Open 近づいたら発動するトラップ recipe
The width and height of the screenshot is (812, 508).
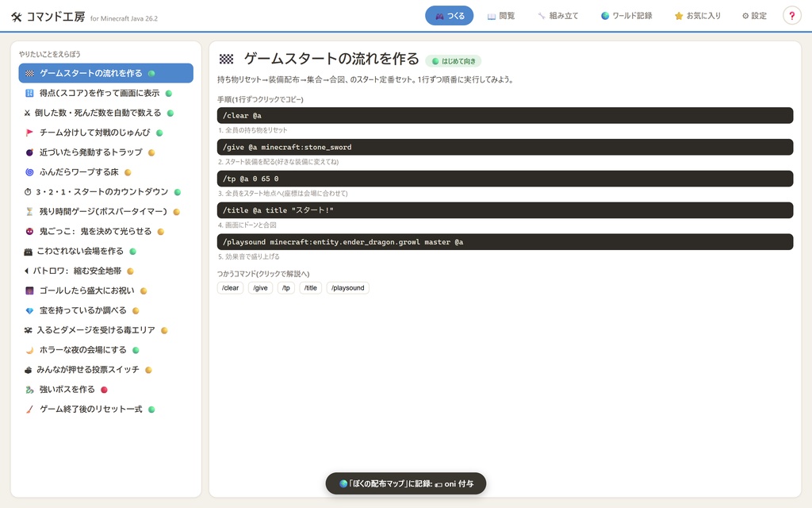click(x=106, y=152)
